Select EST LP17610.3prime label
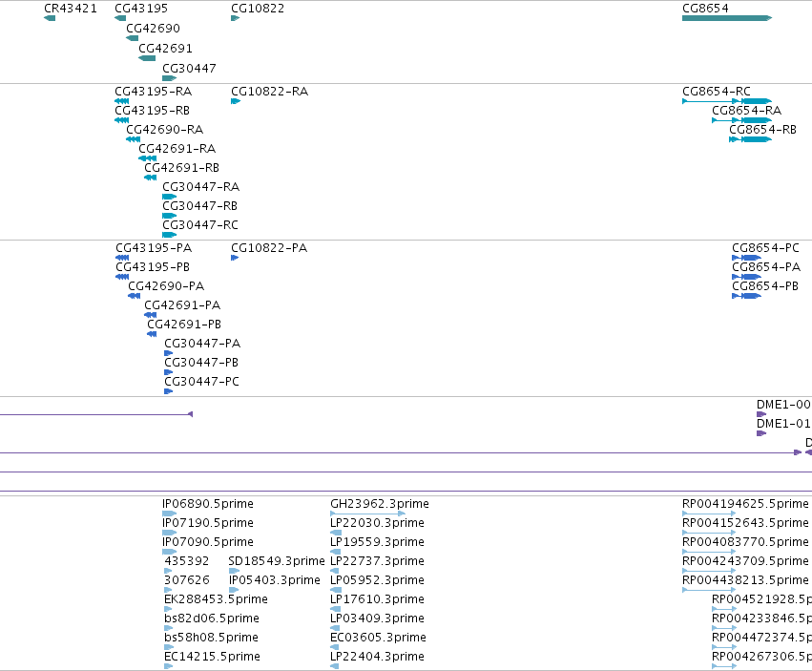The image size is (812, 671). [378, 600]
